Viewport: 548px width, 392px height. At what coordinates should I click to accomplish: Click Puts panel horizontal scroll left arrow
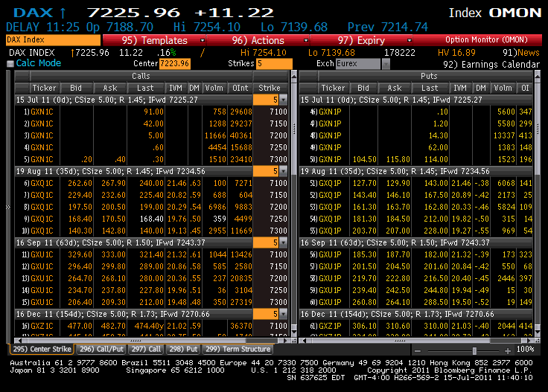pyautogui.click(x=305, y=341)
